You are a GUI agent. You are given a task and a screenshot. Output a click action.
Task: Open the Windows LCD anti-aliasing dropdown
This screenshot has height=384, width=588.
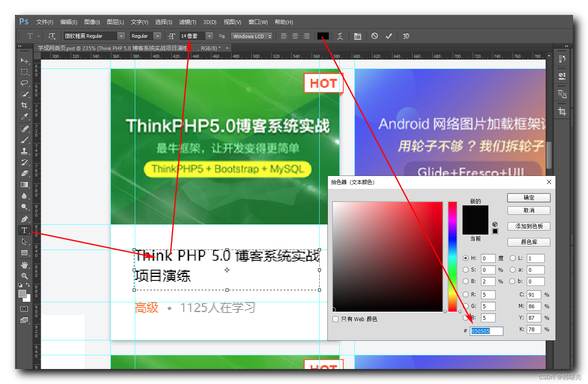pyautogui.click(x=252, y=36)
